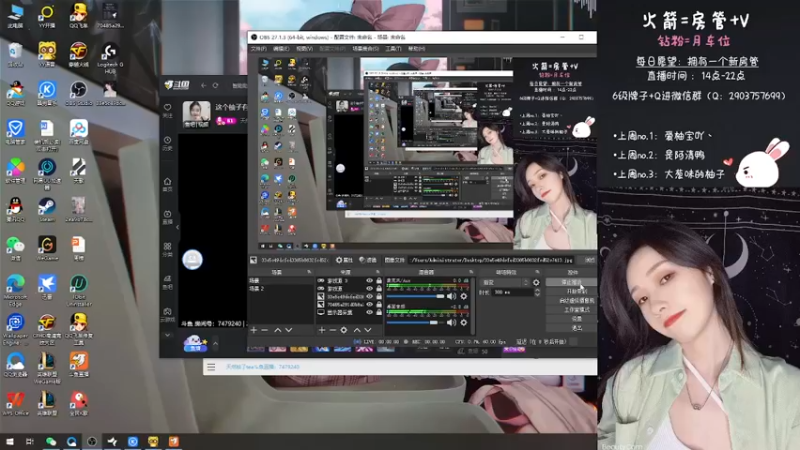800x450 pixels.
Task: Click the 开始录制 button in OBS controls
Action: point(571,291)
